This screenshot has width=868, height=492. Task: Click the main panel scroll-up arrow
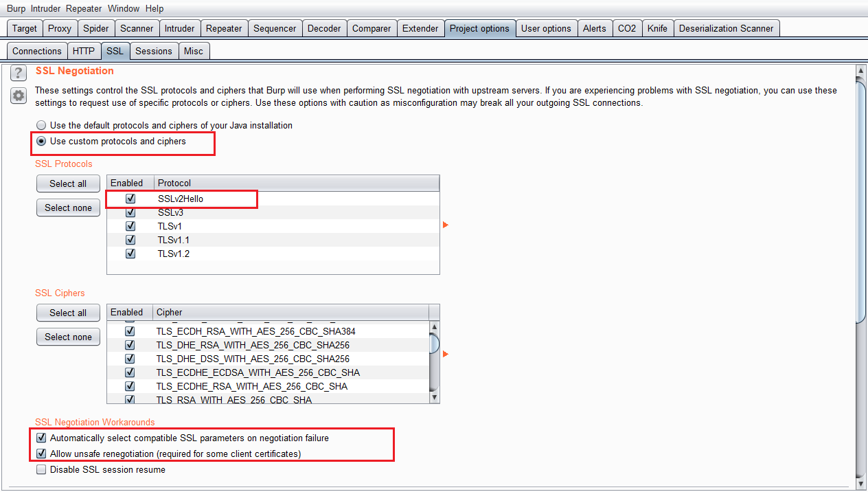point(861,71)
